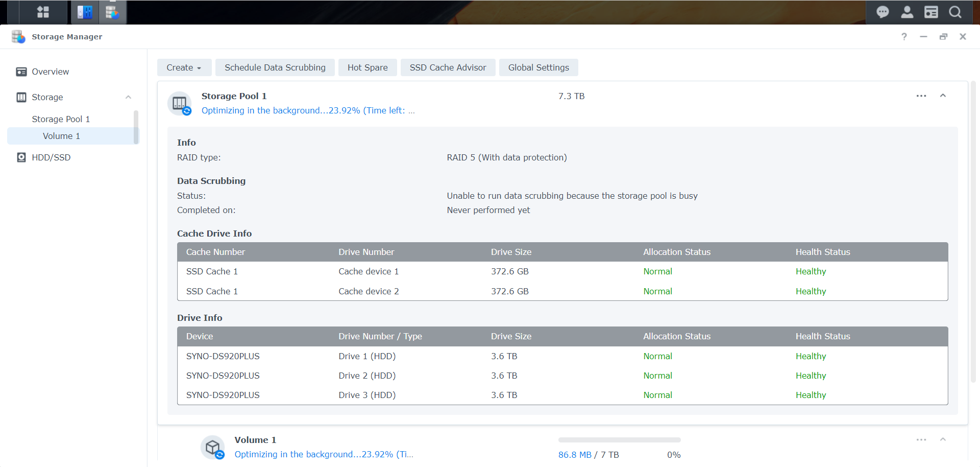The height and width of the screenshot is (467, 980).
Task: Open the SSD Cache Advisor
Action: [x=448, y=67]
